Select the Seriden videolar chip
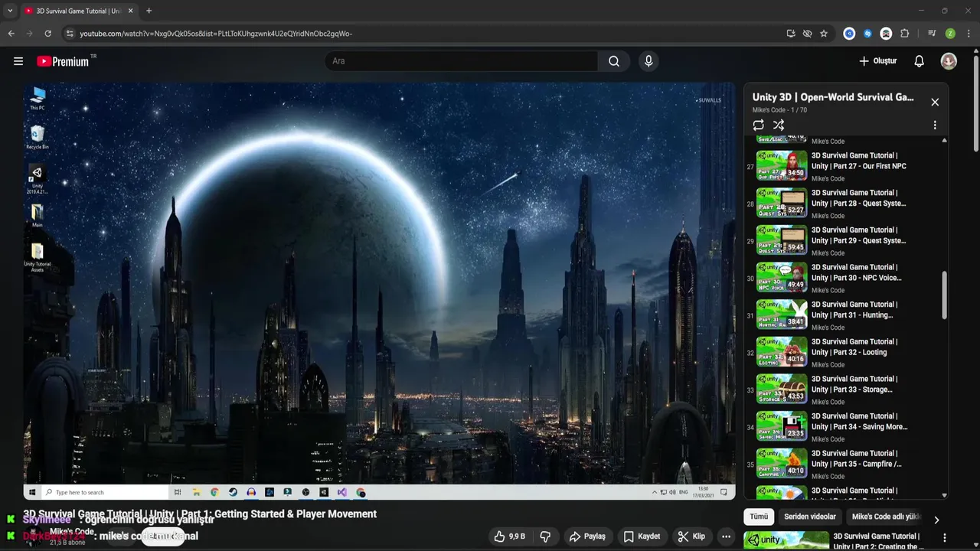Viewport: 980px width, 551px height. 810,517
